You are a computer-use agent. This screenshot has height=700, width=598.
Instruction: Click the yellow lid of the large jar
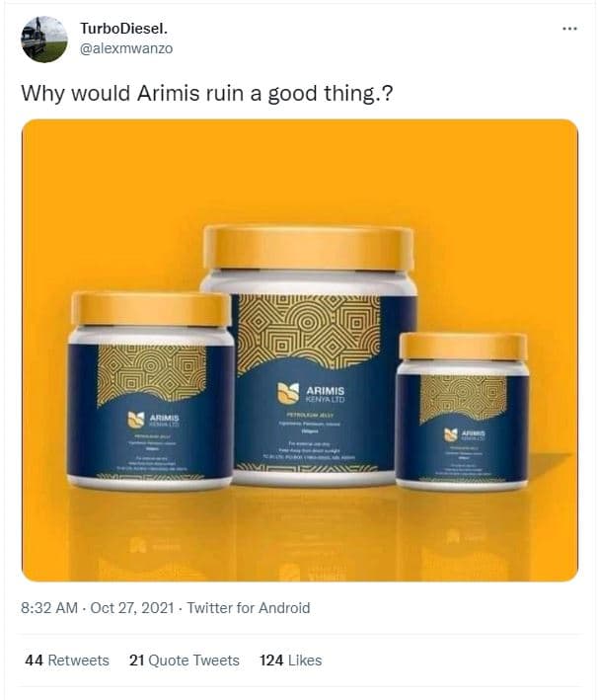309,248
